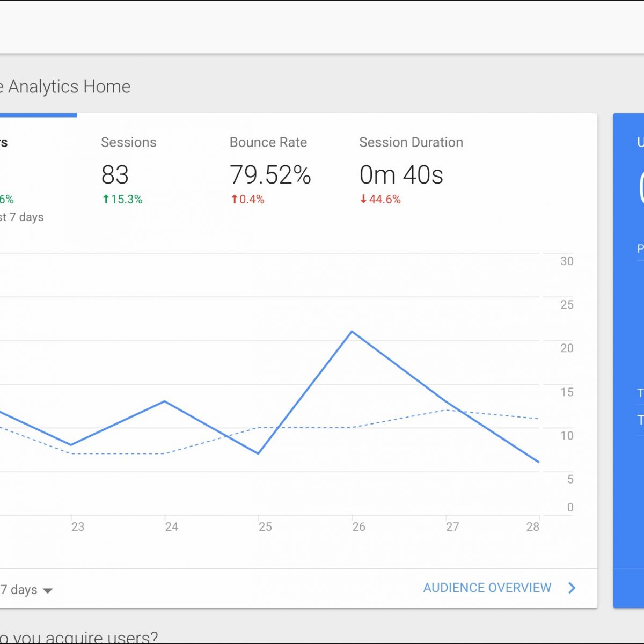
Task: Click the 0m 40s session duration value
Action: [x=401, y=175]
